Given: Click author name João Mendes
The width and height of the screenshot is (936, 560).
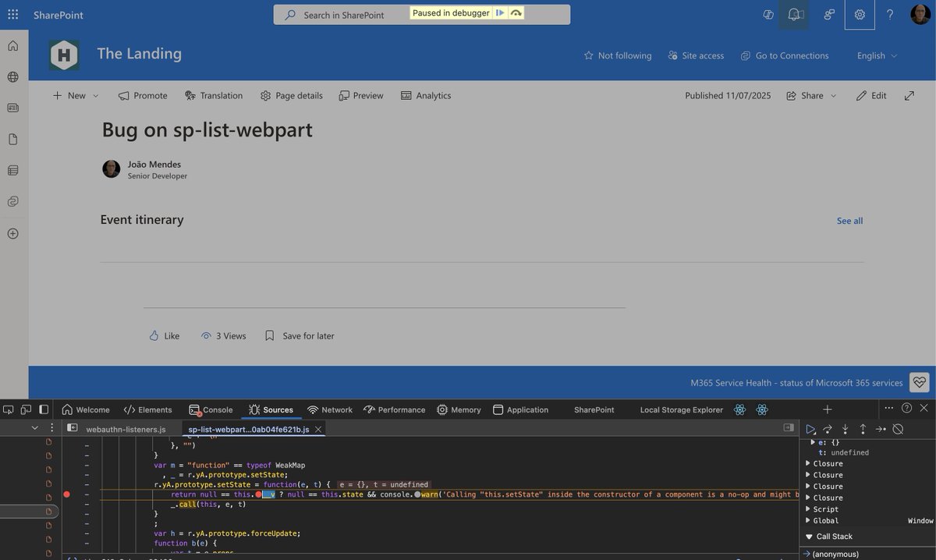Looking at the screenshot, I should click(154, 164).
